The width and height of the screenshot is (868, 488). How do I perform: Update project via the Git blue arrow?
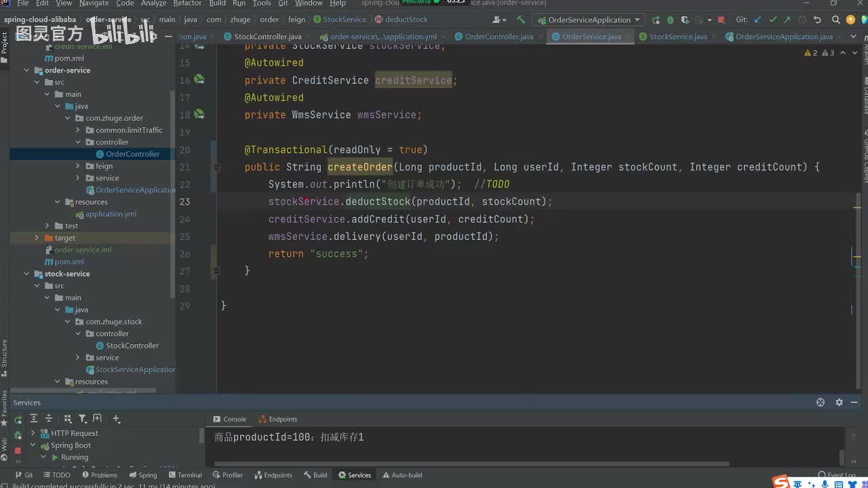pyautogui.click(x=758, y=20)
